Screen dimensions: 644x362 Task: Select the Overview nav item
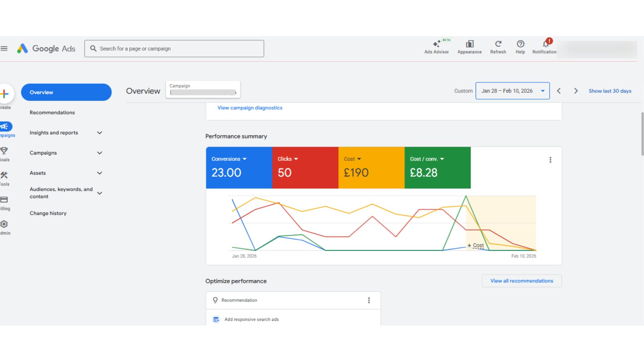(66, 92)
